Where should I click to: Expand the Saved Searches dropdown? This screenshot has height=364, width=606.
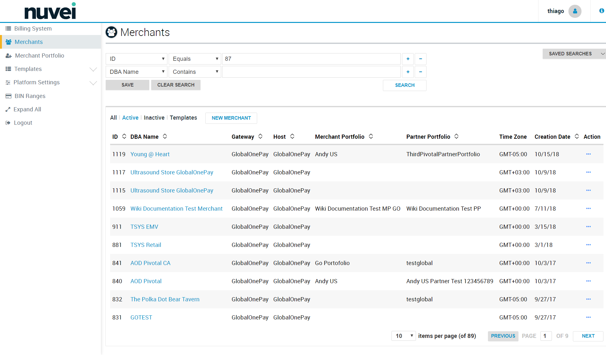(x=574, y=54)
